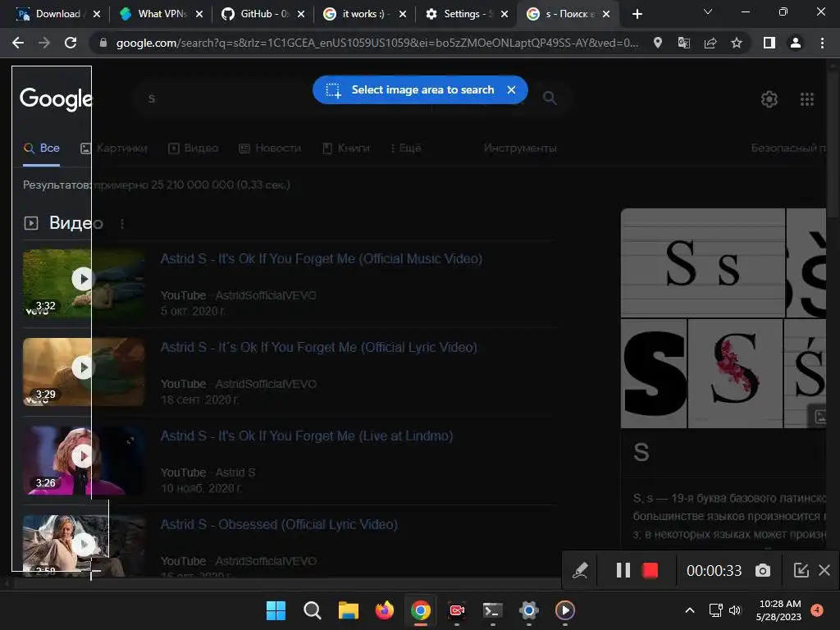Viewport: 840px width, 630px height.
Task: Open the Видео section options dots
Action: click(122, 223)
